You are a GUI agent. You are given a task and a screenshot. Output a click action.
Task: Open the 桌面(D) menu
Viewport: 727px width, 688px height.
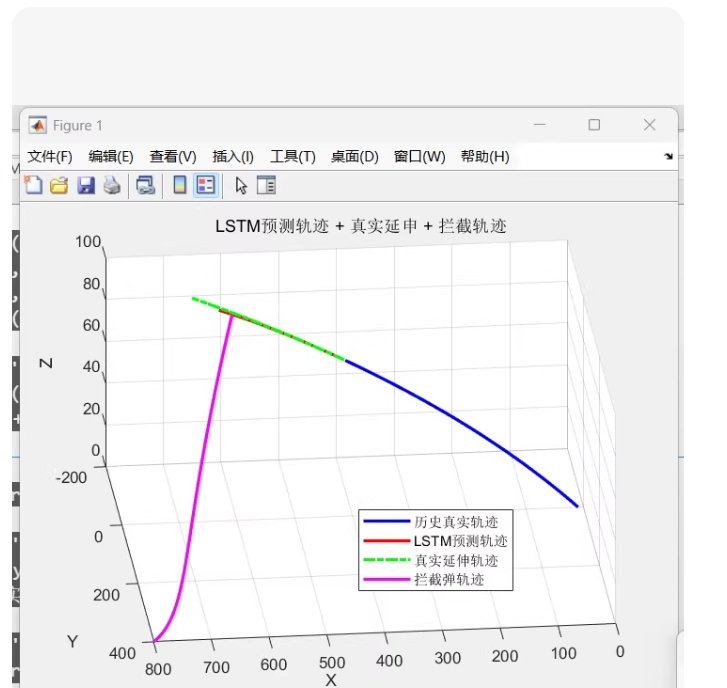355,157
